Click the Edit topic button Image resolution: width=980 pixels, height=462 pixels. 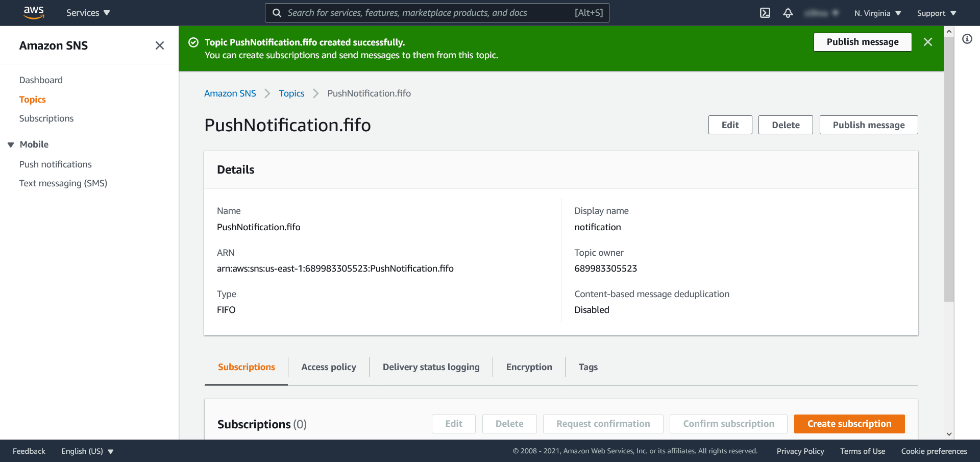[730, 125]
